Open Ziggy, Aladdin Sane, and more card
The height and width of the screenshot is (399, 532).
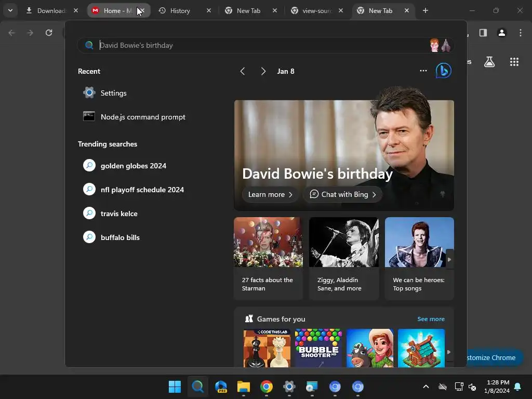click(344, 259)
